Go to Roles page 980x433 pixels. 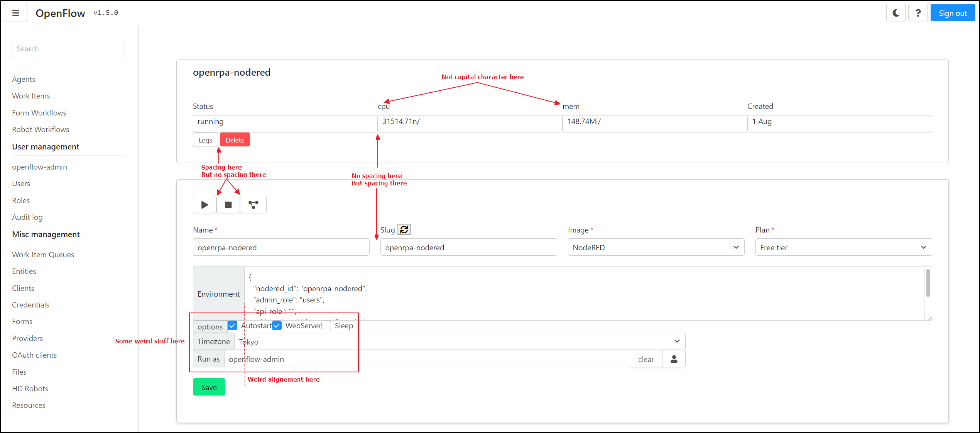[21, 200]
